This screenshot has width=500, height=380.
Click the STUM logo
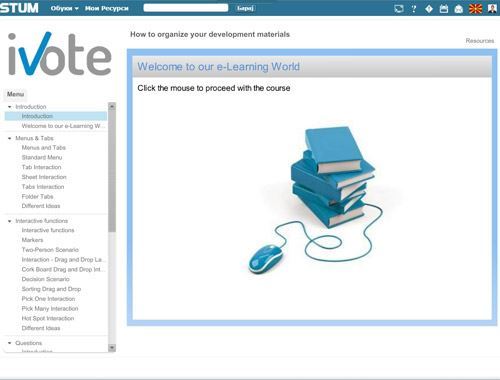pyautogui.click(x=19, y=8)
